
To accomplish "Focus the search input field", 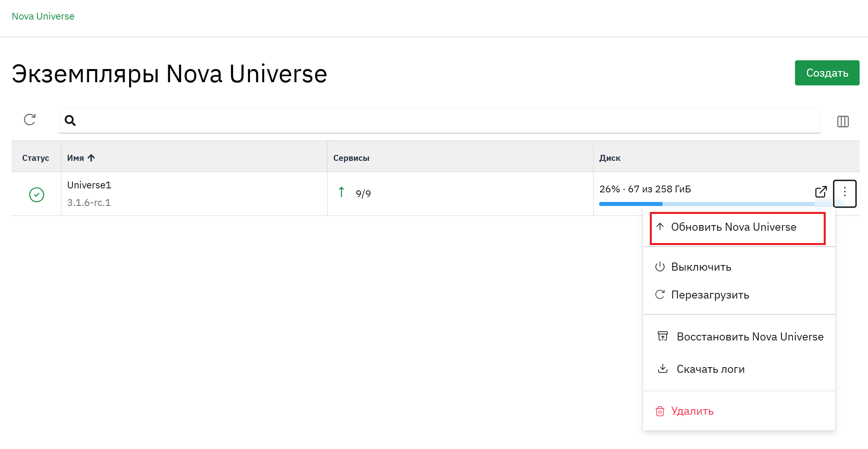I will (440, 121).
